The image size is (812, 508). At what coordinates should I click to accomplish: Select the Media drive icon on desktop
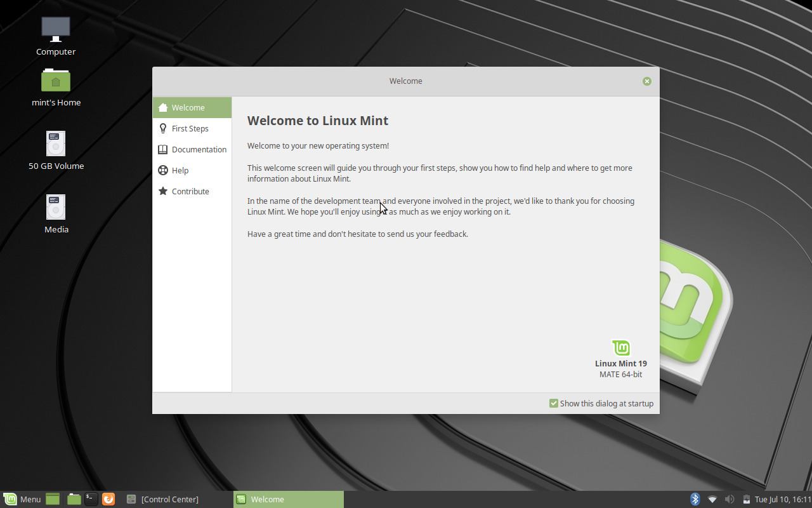(56, 207)
